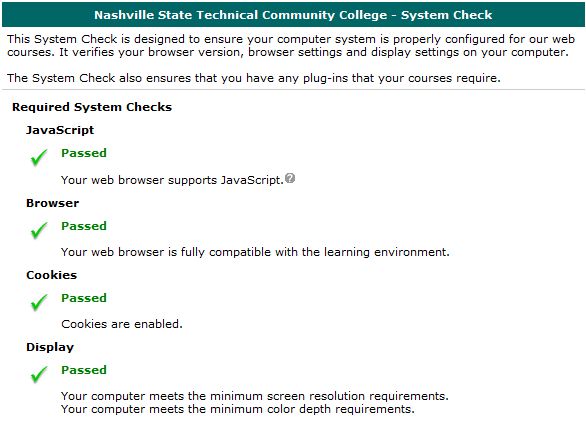Image resolution: width=586 pixels, height=439 pixels.
Task: Click the Browser section heading
Action: coord(53,203)
